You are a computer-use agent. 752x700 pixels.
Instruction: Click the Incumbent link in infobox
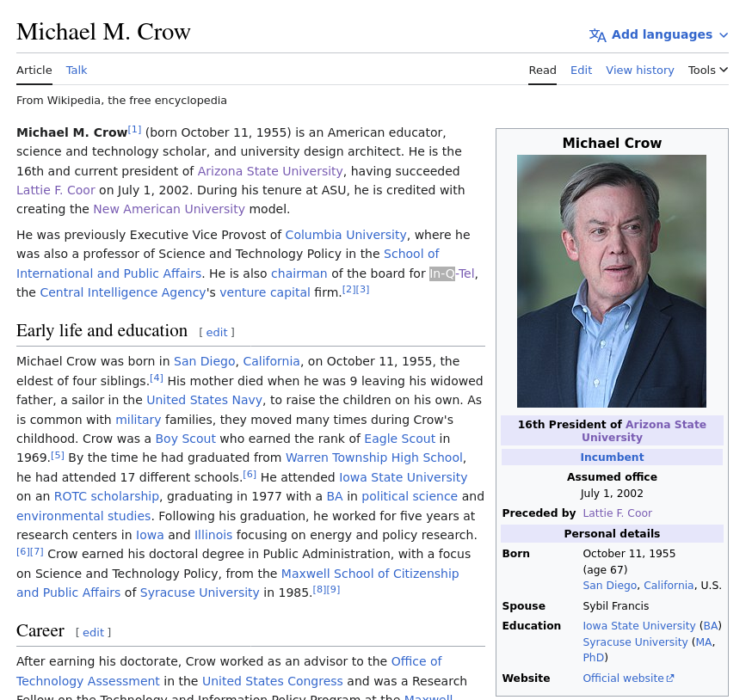(612, 457)
